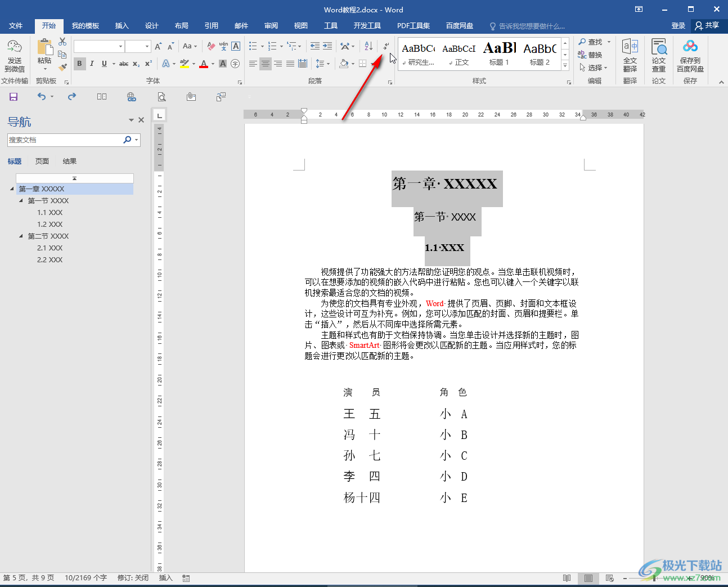Click the Paste clipboard icon
Screen dimensions: 728x587
(44, 47)
